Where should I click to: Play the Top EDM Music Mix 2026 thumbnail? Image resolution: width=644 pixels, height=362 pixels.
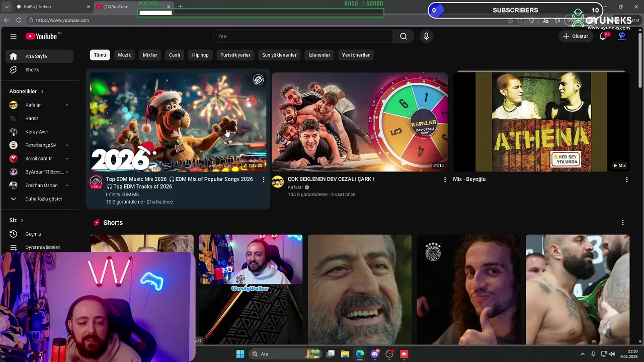pyautogui.click(x=178, y=122)
